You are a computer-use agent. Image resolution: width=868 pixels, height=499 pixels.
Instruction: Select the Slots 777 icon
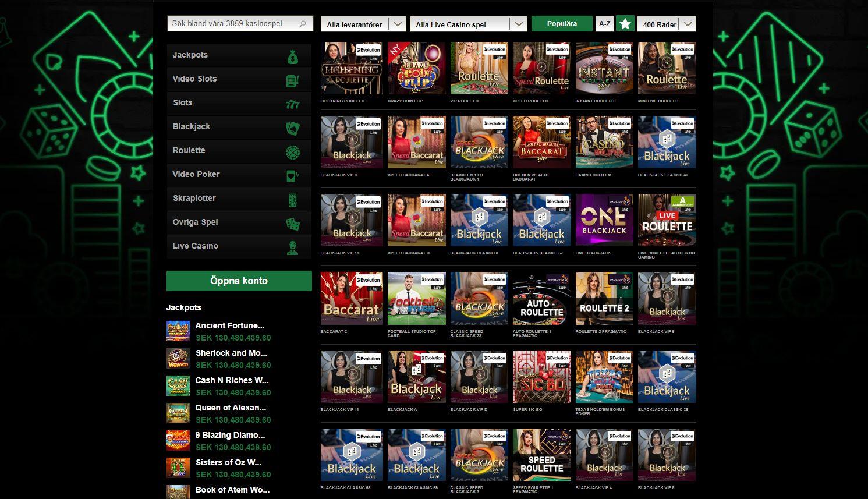pos(293,102)
